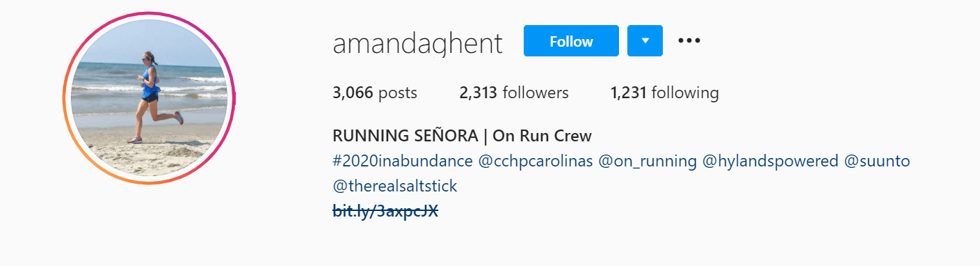Select the 3,066 number in the post count
The width and height of the screenshot is (980, 266).
pos(353,93)
